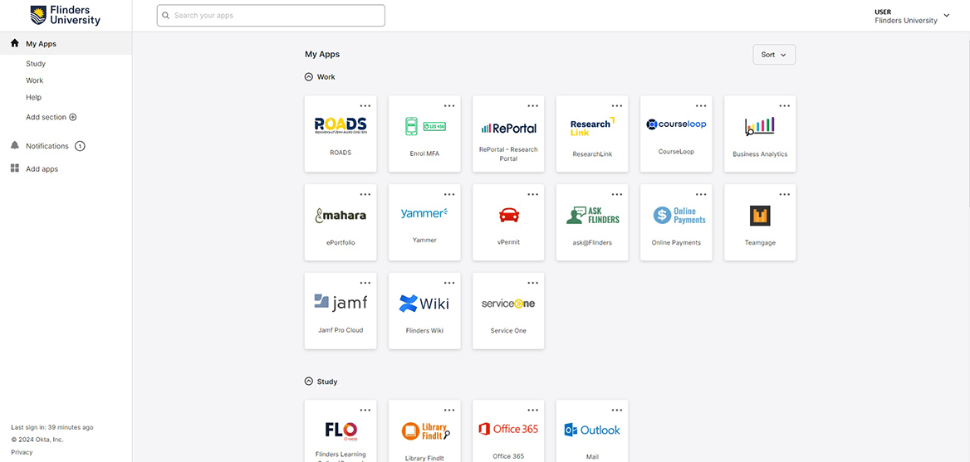Image resolution: width=970 pixels, height=462 pixels.
Task: Click the USER Flinders University account name
Action: (906, 16)
